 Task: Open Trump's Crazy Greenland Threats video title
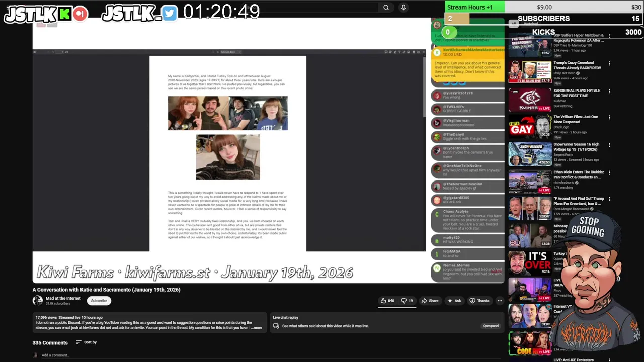[x=577, y=65]
